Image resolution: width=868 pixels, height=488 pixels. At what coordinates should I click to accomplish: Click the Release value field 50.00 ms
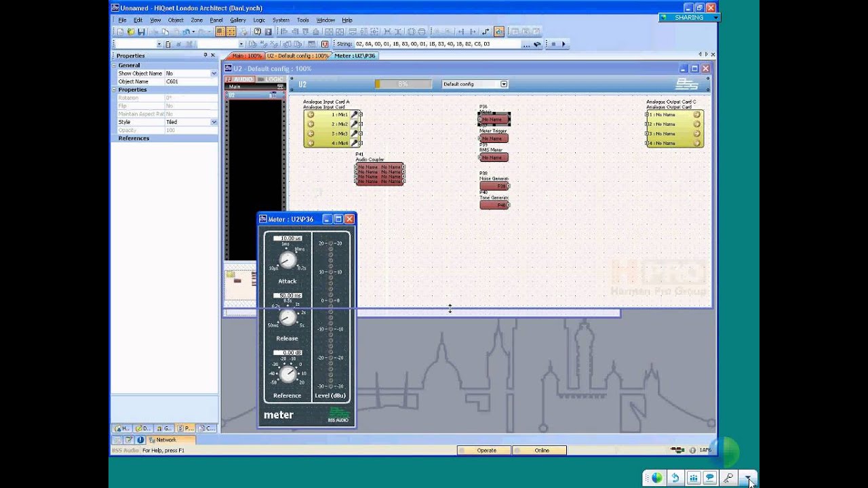point(288,296)
